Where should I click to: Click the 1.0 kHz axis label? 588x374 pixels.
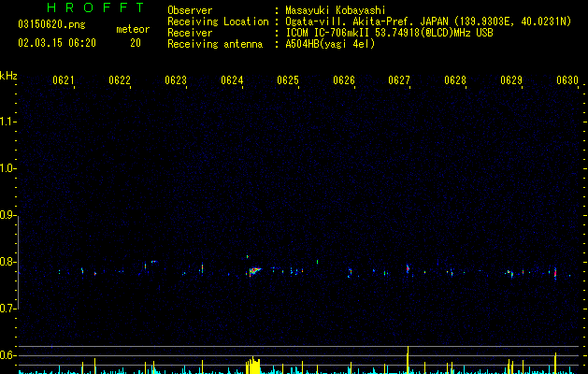[x=7, y=168]
